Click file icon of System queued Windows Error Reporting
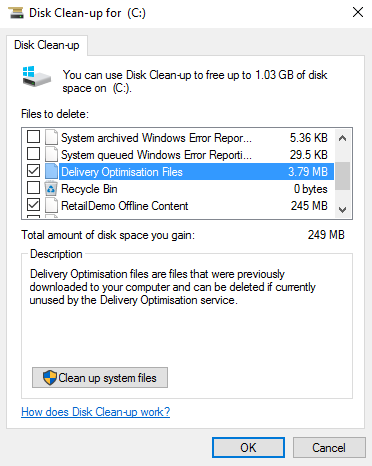The image size is (372, 466). coord(51,154)
